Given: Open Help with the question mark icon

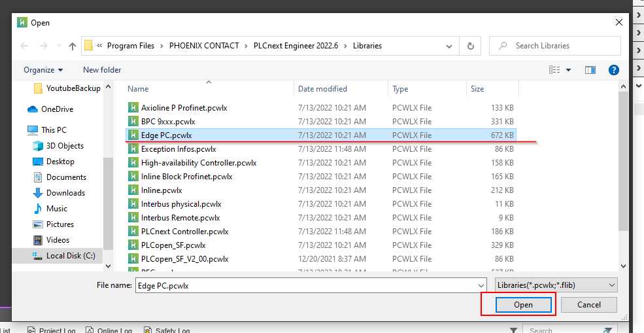Looking at the screenshot, I should coord(614,70).
